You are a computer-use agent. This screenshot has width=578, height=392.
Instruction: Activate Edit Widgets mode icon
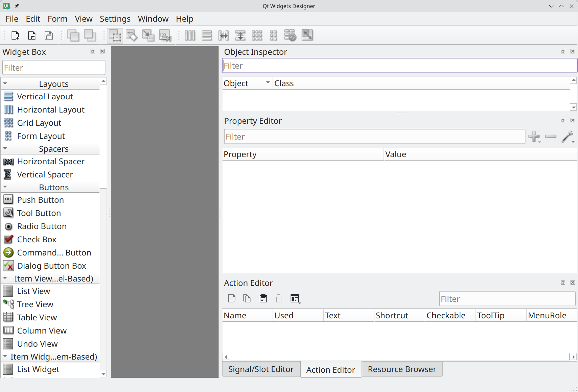(x=115, y=35)
